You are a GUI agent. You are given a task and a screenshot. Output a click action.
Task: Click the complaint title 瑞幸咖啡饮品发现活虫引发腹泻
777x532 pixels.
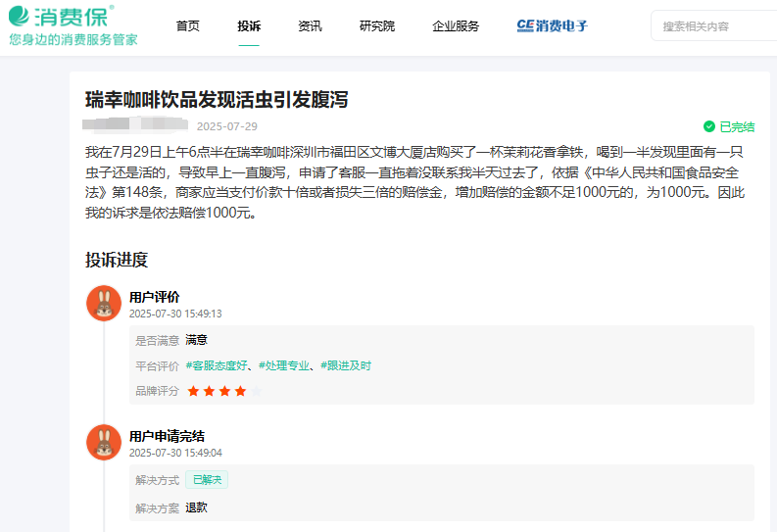coord(217,100)
